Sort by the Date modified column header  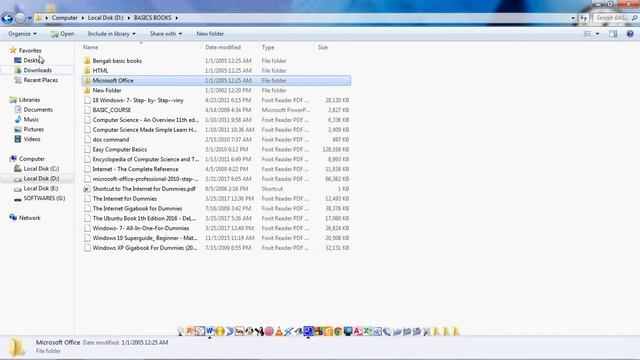pos(223,47)
